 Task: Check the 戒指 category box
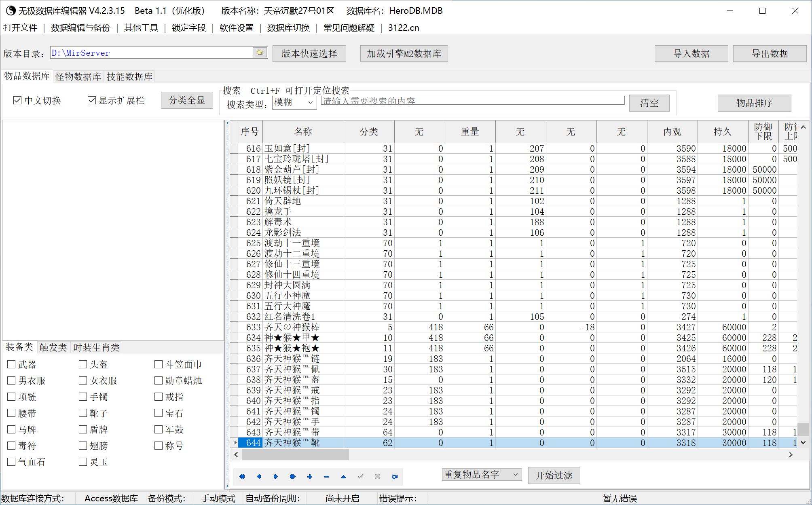[159, 397]
